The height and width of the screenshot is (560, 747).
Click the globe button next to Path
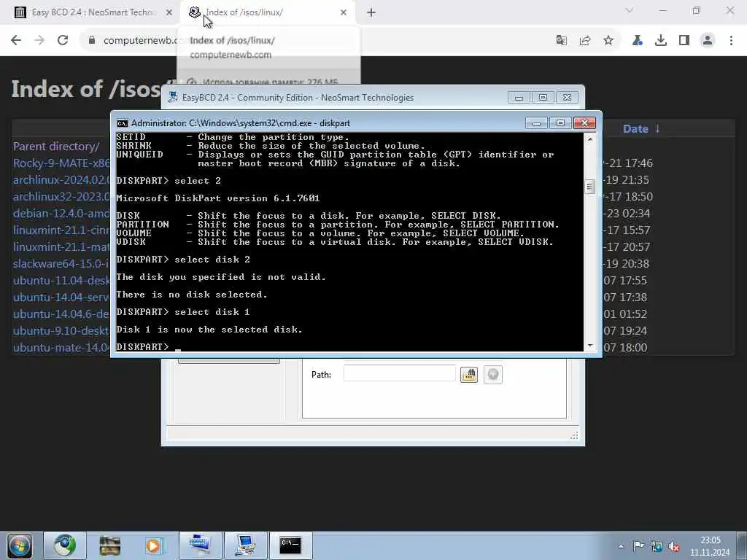(493, 375)
